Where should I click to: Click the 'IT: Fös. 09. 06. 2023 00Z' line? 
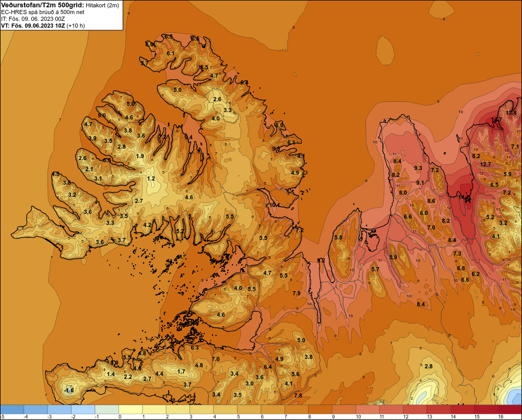pos(33,19)
